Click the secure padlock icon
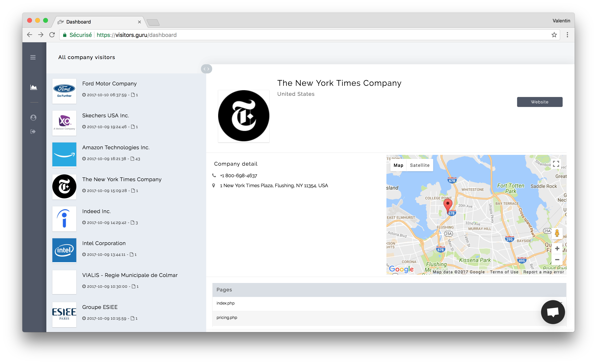Image resolution: width=597 pixels, height=364 pixels. 65,35
